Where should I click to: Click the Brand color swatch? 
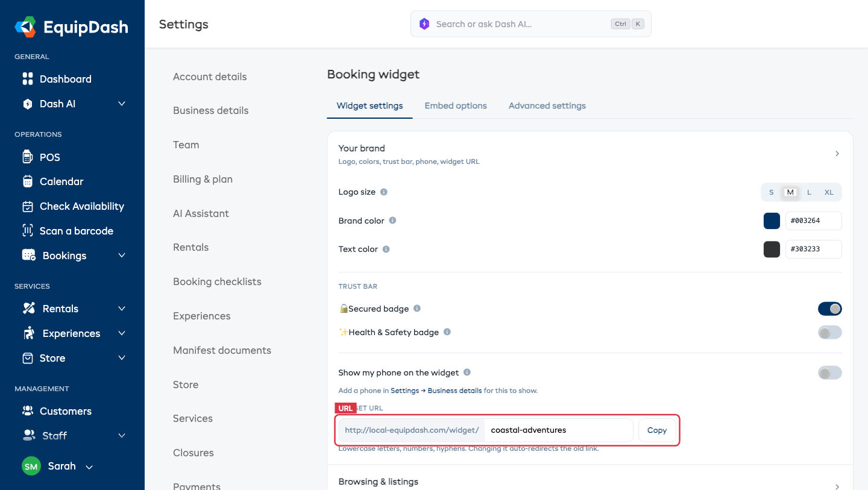pyautogui.click(x=772, y=221)
